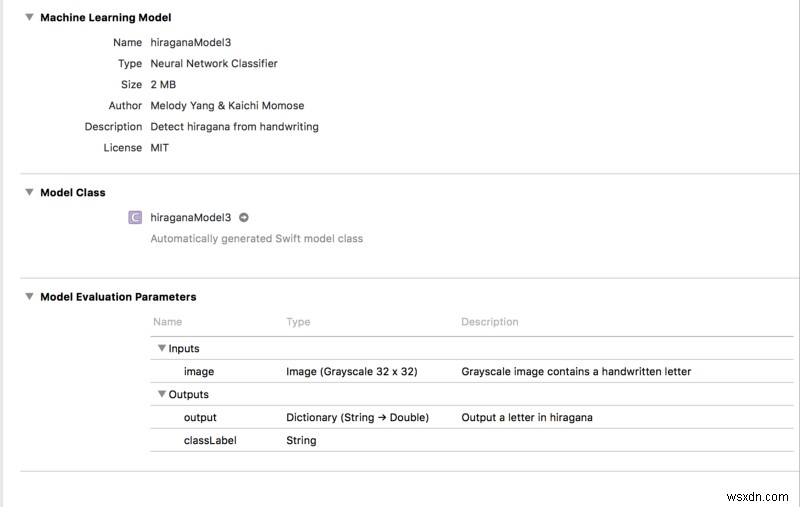Click the Type column header in parameters table

click(298, 322)
